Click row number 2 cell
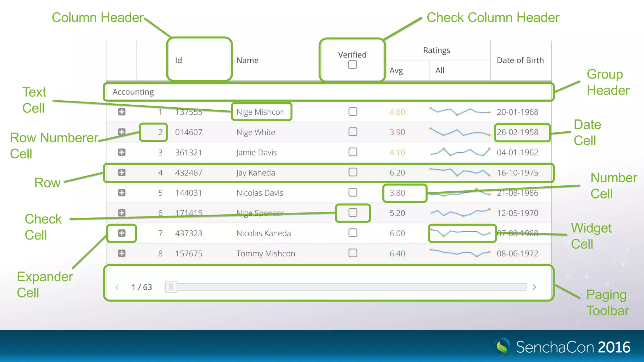This screenshot has width=644, height=362. pos(160,132)
